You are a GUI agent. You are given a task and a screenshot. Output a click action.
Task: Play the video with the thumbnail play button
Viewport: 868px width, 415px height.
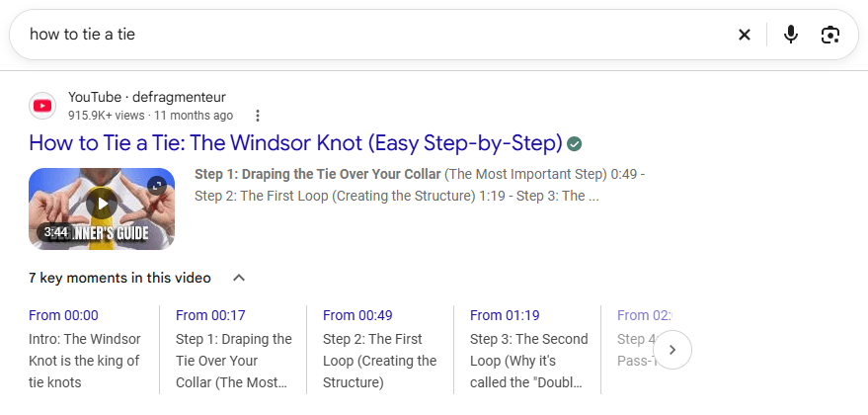tap(102, 204)
